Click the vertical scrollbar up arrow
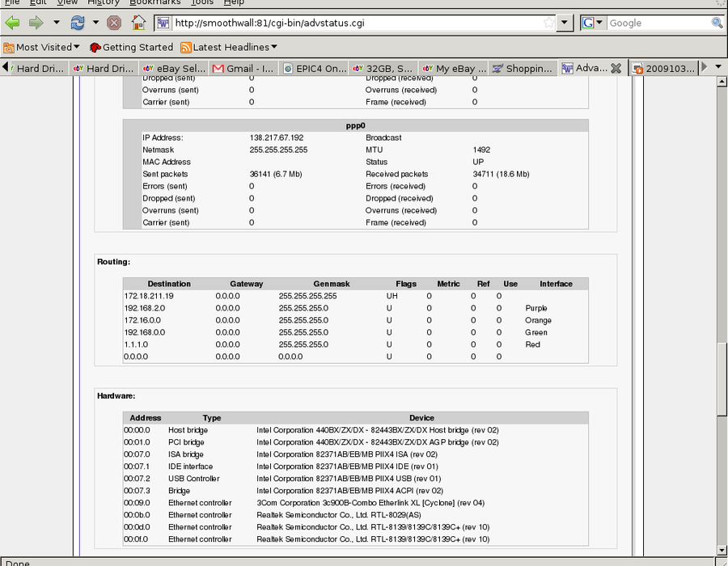The width and height of the screenshot is (728, 566). click(722, 82)
